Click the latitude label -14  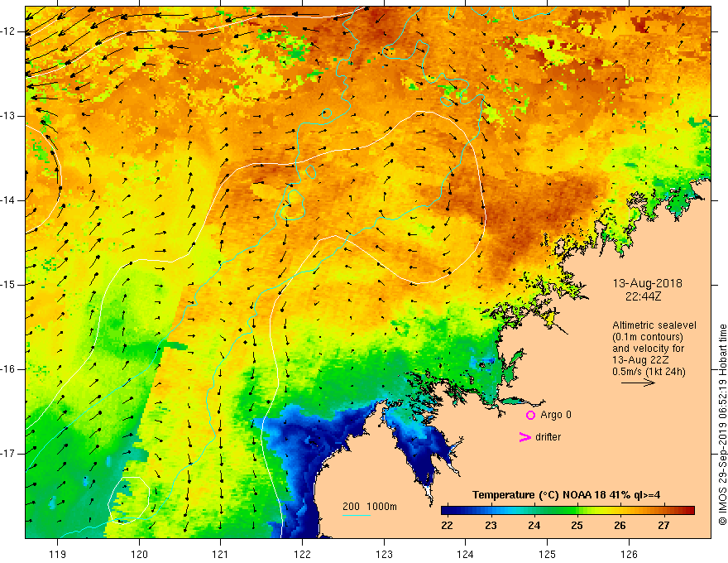(8, 200)
